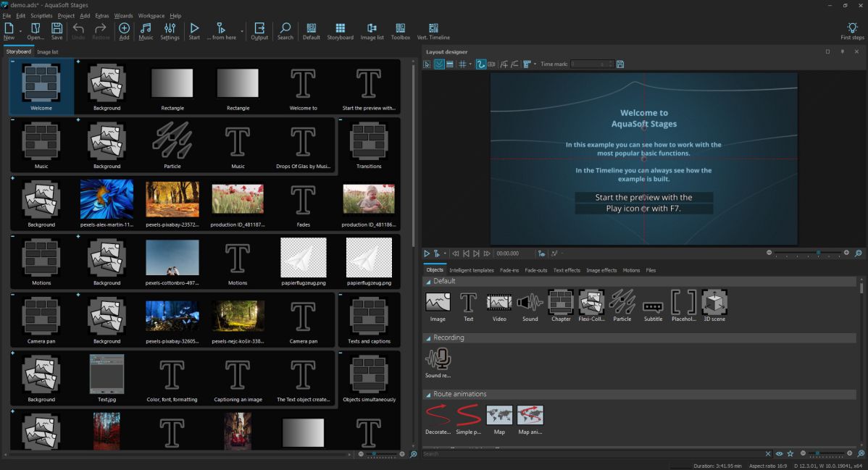Switch to Vertical Timeline view
This screenshot has width=868, height=470.
click(433, 30)
